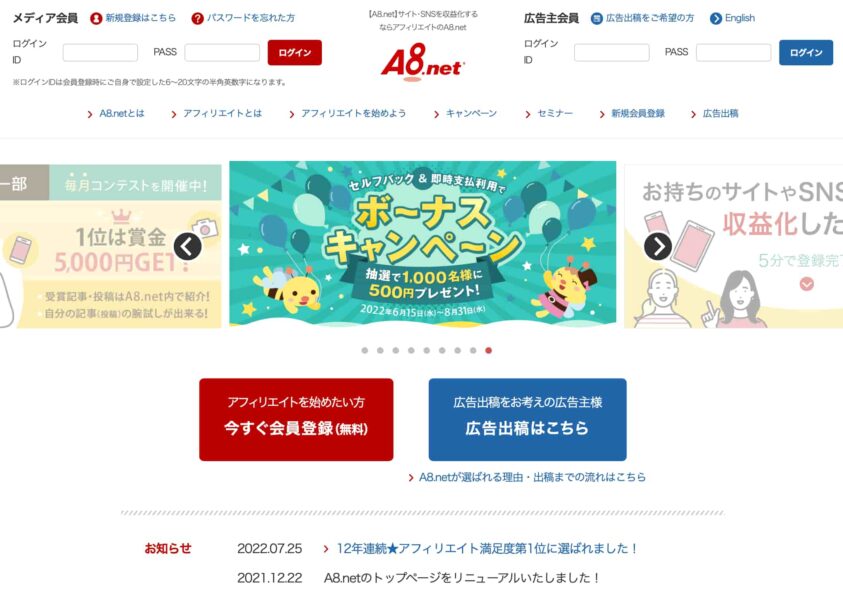
Task: Click the pink down-chevron on right banner
Action: coord(806,283)
